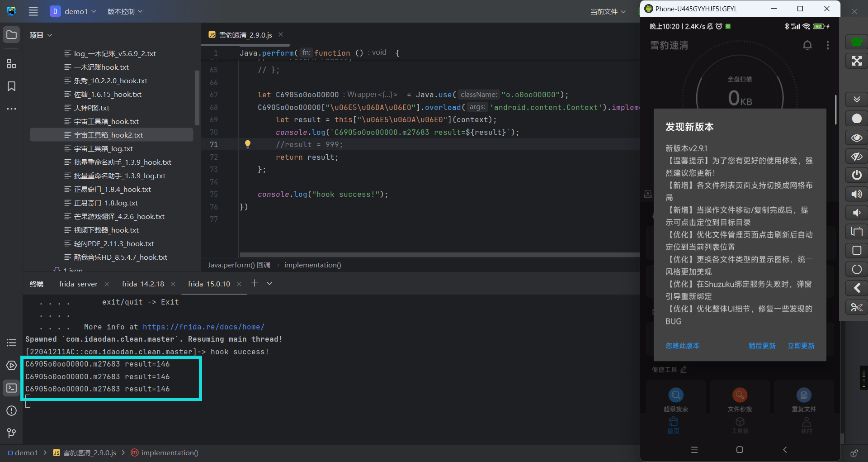Tap back navigation button on phone screen
This screenshot has width=868, height=462.
[x=785, y=450]
